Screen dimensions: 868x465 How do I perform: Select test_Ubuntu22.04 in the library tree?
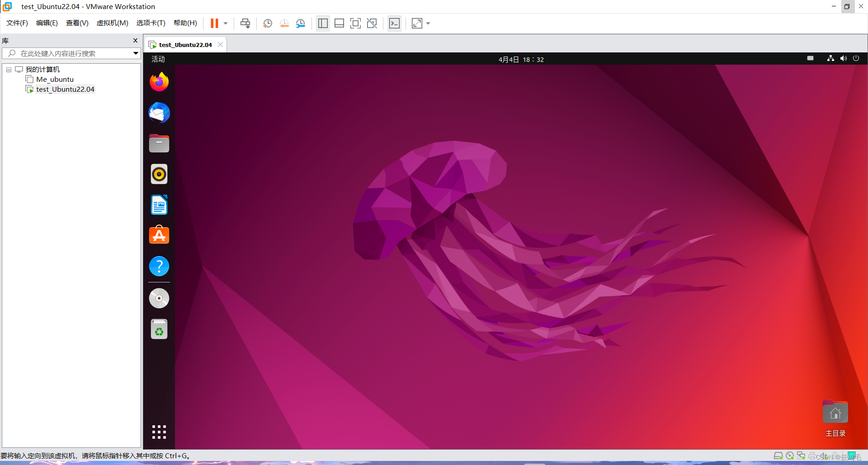click(x=65, y=89)
